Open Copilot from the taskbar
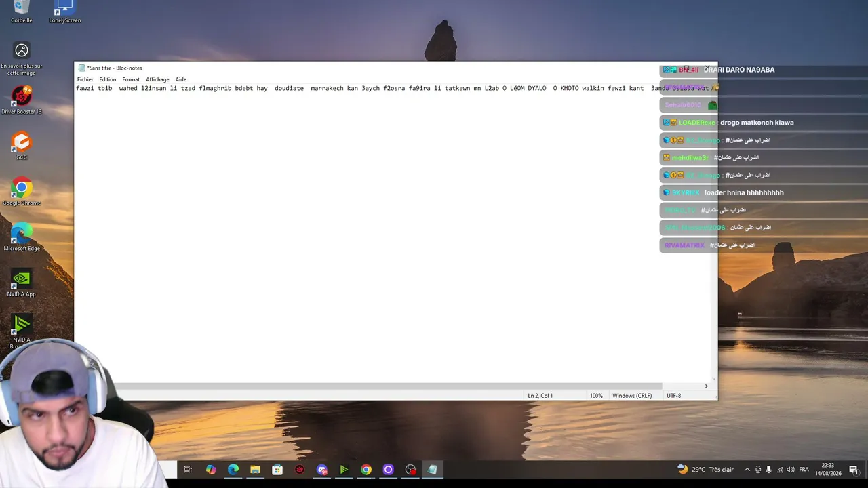868x488 pixels. [211, 470]
